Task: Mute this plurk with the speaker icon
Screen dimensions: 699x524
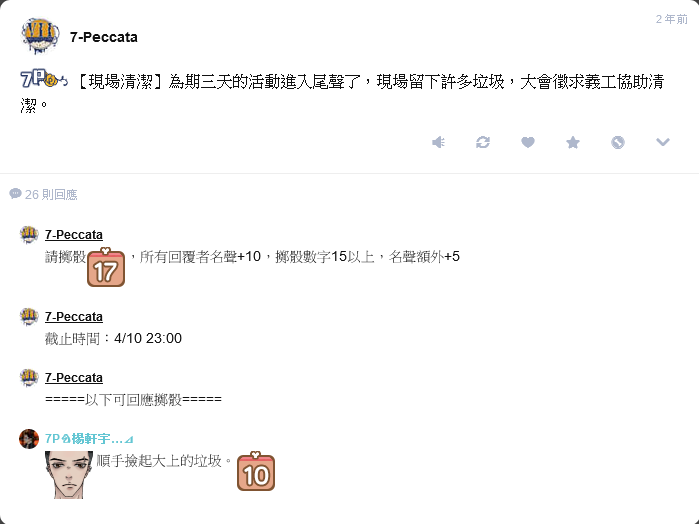Action: 438,142
